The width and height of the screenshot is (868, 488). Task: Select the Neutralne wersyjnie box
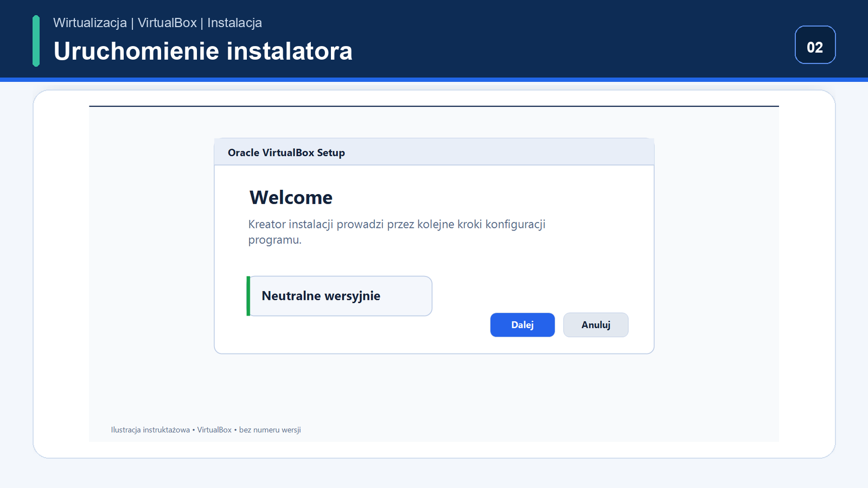340,296
